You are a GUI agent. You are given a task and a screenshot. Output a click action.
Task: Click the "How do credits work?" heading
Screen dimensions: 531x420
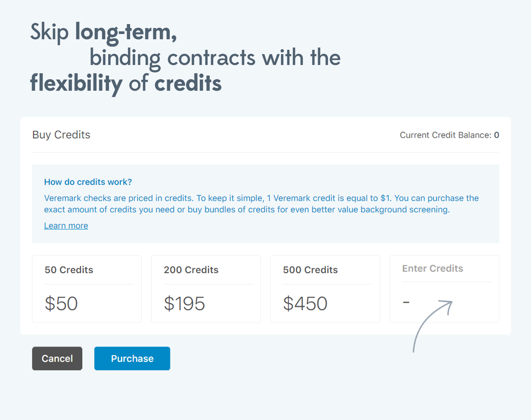click(x=88, y=182)
